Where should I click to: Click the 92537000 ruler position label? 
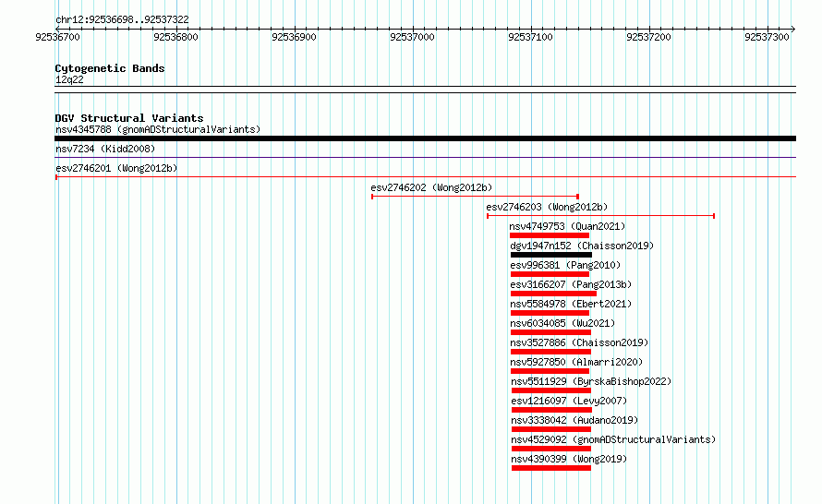point(412,37)
